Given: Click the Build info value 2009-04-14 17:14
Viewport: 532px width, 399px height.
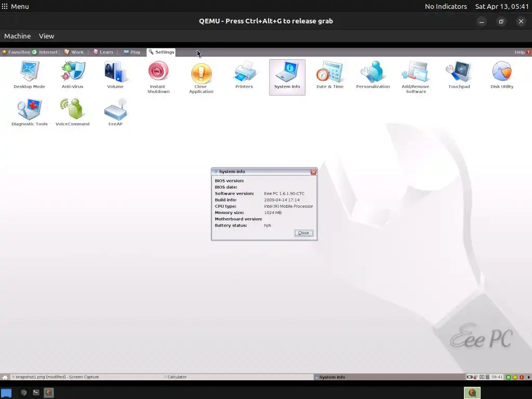Looking at the screenshot, I should point(282,200).
